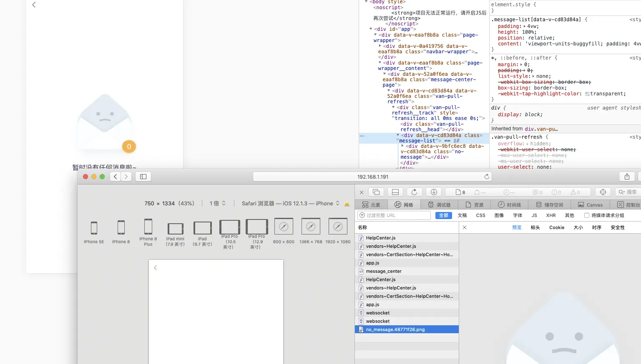
Task: Detach the Web Inspector into a separate window
Action: 376,192
